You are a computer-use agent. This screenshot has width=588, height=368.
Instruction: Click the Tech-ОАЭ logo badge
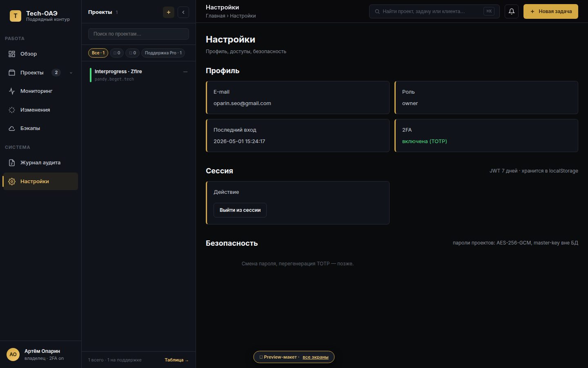pos(15,16)
